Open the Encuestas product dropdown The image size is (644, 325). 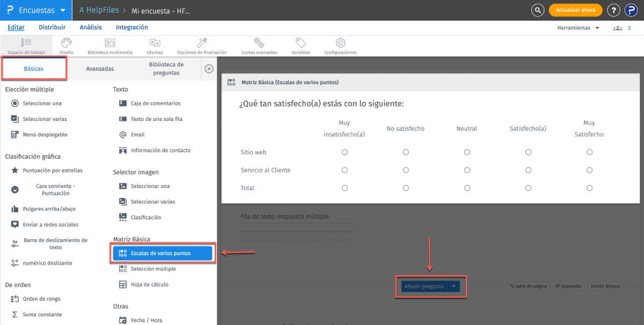click(x=36, y=10)
